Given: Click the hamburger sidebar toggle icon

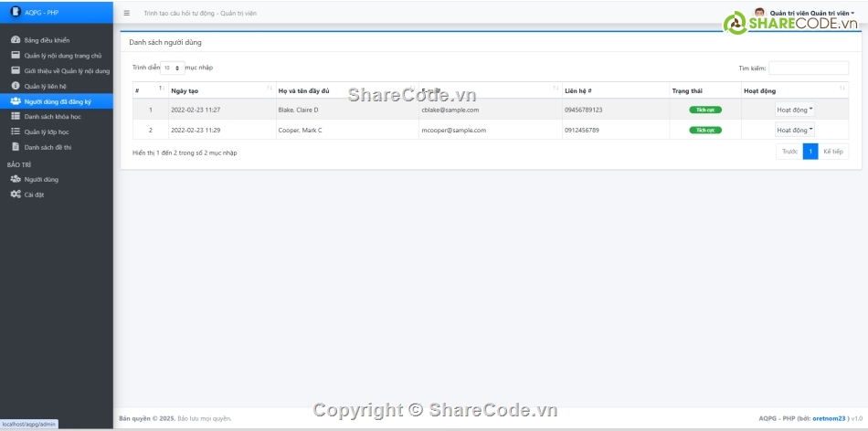Looking at the screenshot, I should 126,14.
